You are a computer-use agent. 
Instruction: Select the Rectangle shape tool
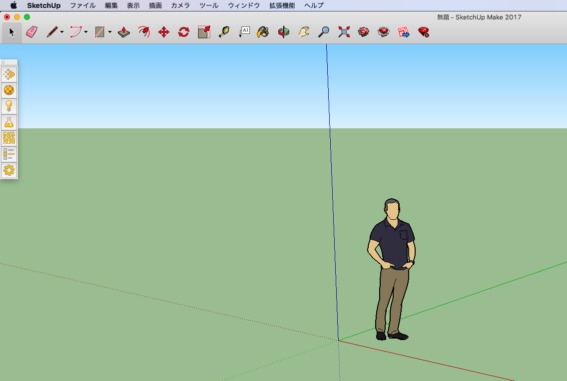tap(99, 32)
